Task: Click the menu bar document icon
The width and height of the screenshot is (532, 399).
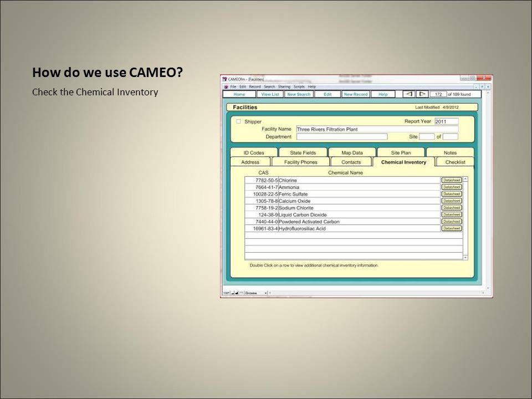Action: (x=226, y=87)
